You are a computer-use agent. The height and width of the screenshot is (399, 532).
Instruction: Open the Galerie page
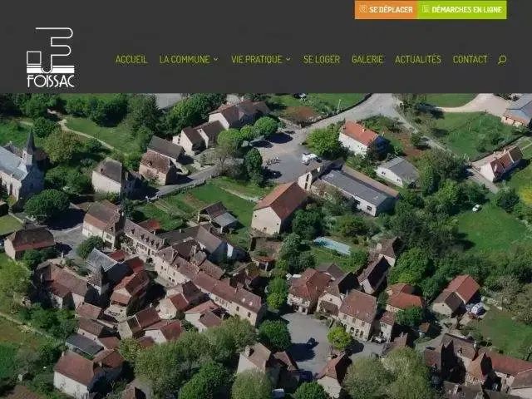pyautogui.click(x=367, y=59)
